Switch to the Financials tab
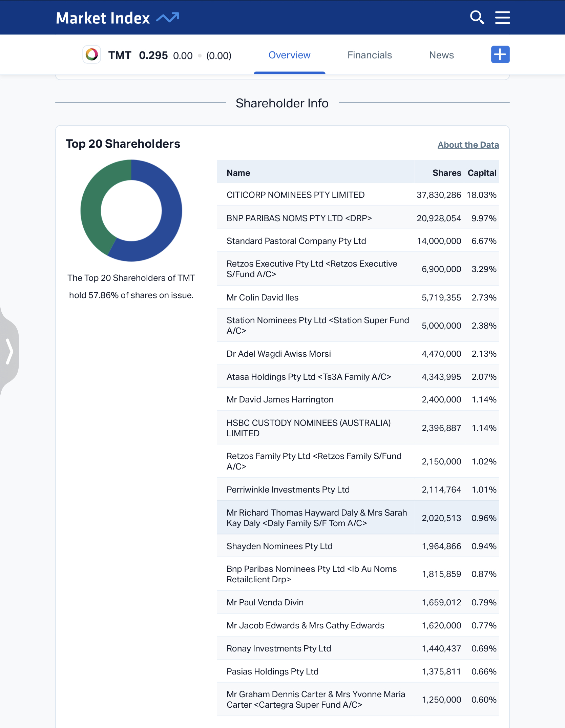Image resolution: width=565 pixels, height=728 pixels. (x=370, y=55)
